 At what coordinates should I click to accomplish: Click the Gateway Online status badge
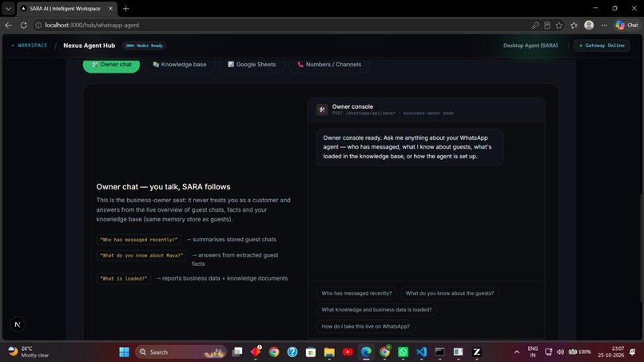(602, 46)
